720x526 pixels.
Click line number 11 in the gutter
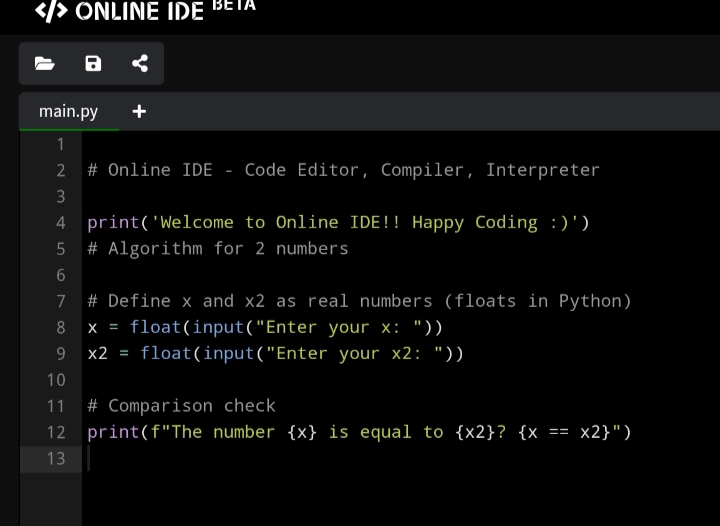(56, 406)
